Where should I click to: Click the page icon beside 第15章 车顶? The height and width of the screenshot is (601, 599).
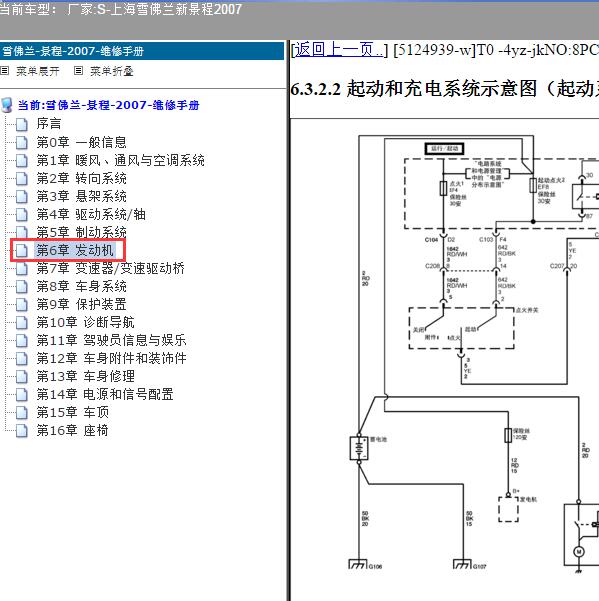22,412
